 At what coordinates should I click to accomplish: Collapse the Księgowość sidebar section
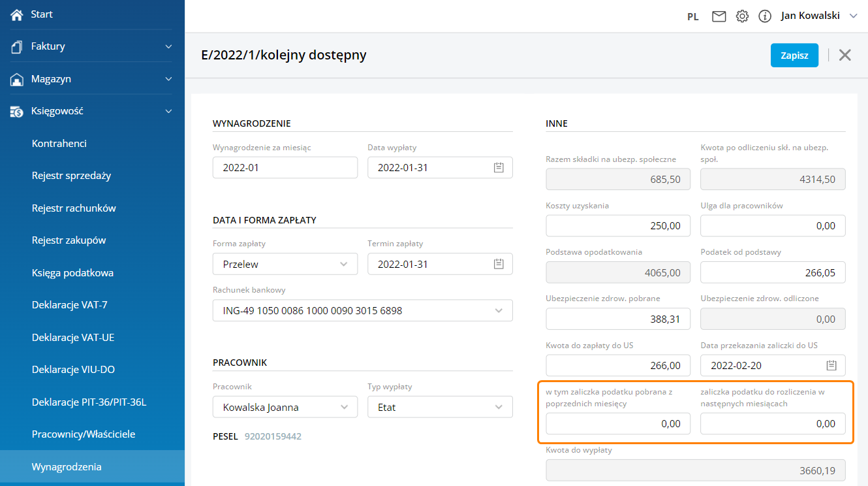[x=168, y=111]
